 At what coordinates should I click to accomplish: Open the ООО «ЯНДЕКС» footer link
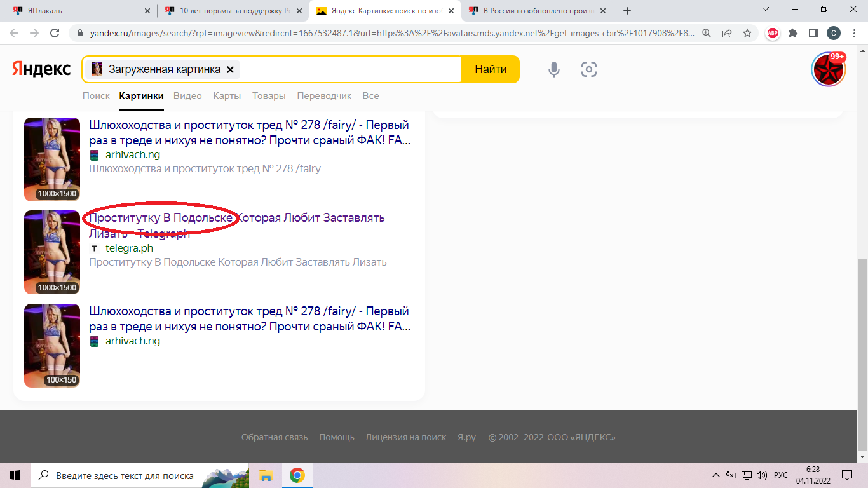tap(581, 437)
